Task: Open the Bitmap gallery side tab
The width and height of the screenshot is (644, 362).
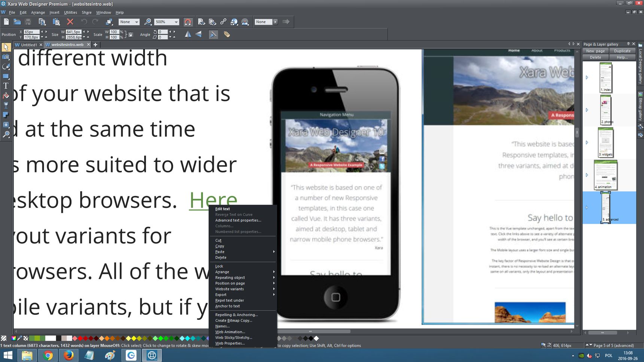Action: pos(640,107)
